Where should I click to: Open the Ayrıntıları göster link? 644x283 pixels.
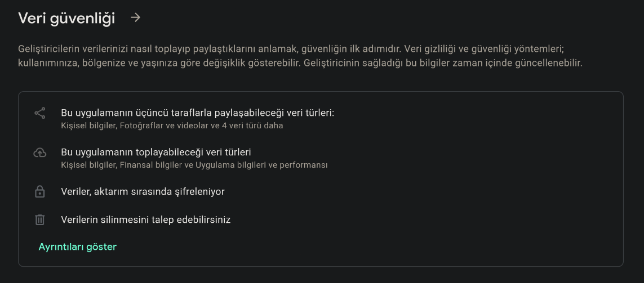pyautogui.click(x=78, y=247)
